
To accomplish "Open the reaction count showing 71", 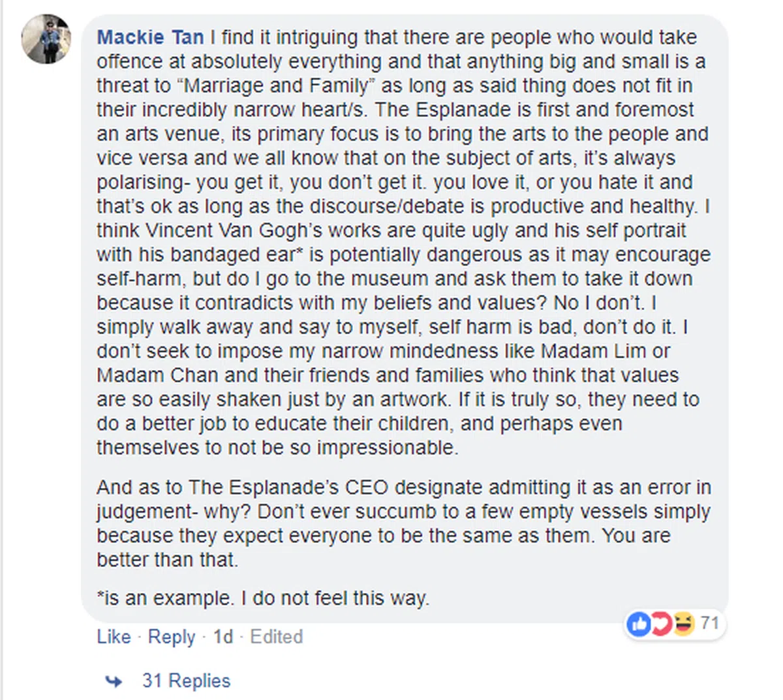I will (x=710, y=624).
